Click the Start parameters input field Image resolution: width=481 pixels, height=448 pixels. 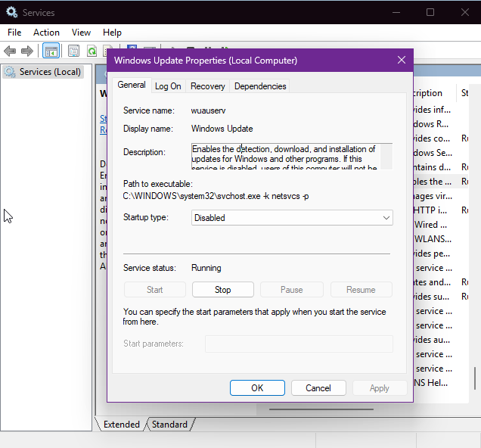299,344
